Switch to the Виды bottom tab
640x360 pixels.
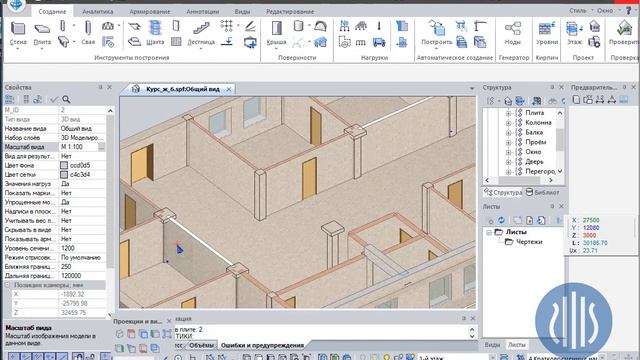click(492, 345)
